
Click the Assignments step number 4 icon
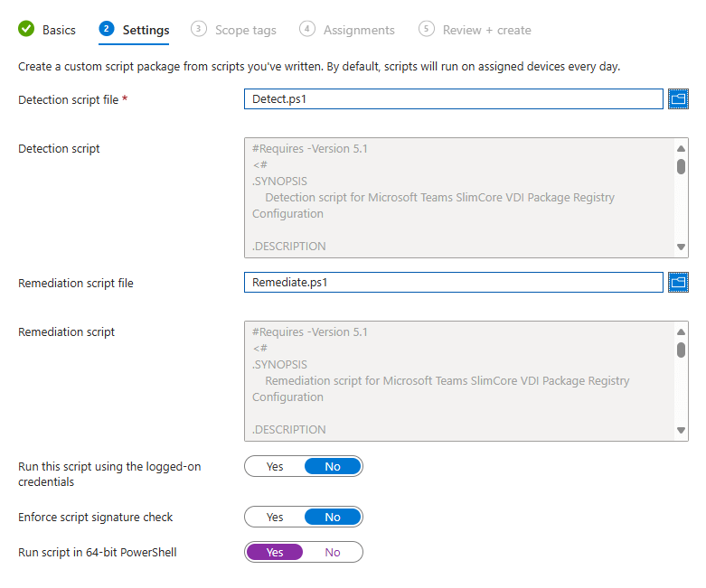point(307,29)
